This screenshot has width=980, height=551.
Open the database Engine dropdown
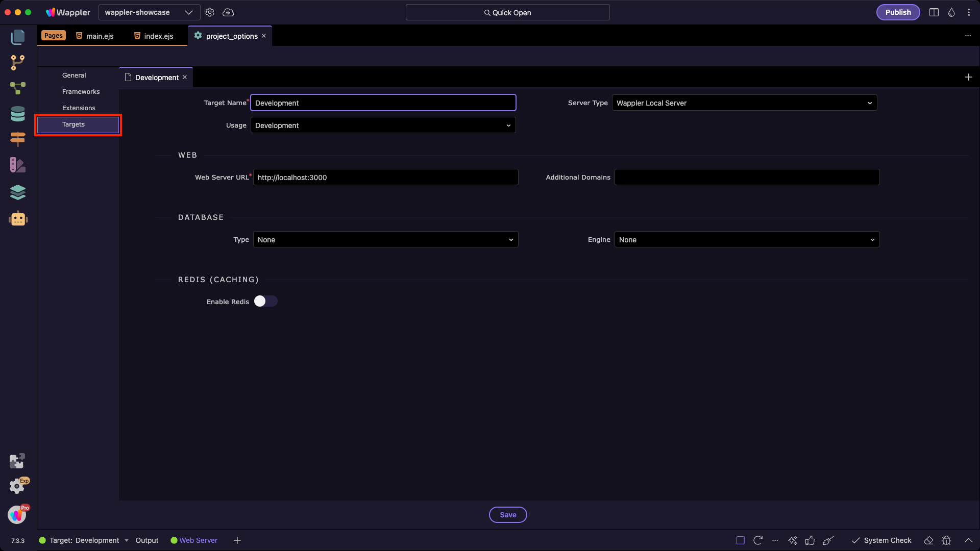[747, 240]
